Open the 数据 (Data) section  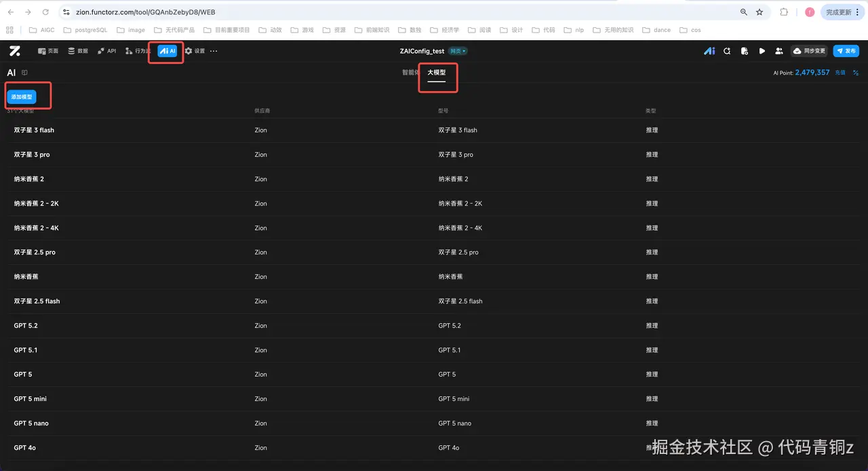click(x=78, y=51)
